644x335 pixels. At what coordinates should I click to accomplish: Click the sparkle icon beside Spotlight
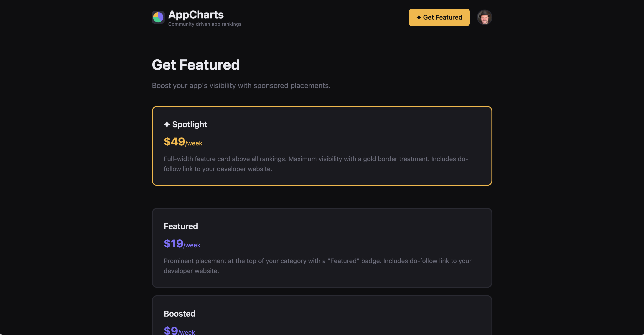click(167, 124)
